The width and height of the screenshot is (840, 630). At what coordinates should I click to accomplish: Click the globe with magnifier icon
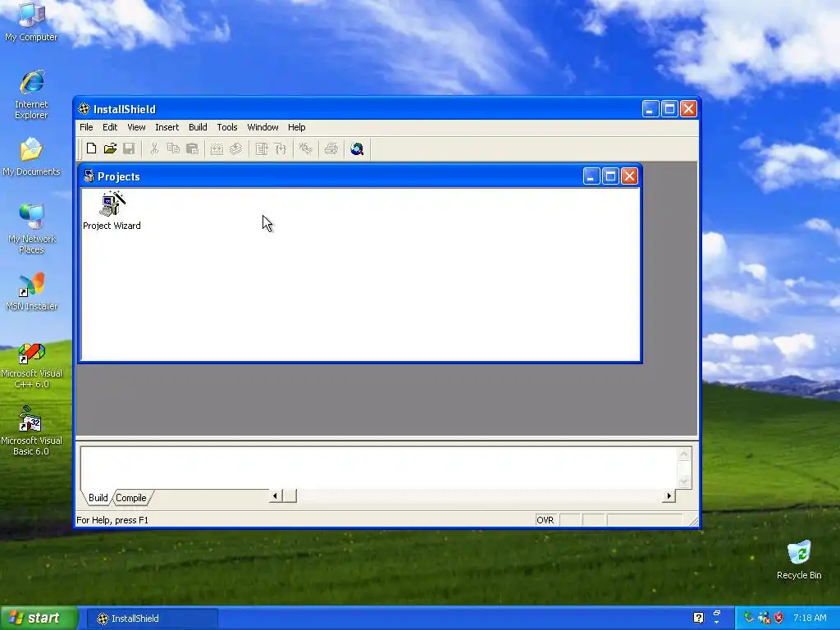358,148
